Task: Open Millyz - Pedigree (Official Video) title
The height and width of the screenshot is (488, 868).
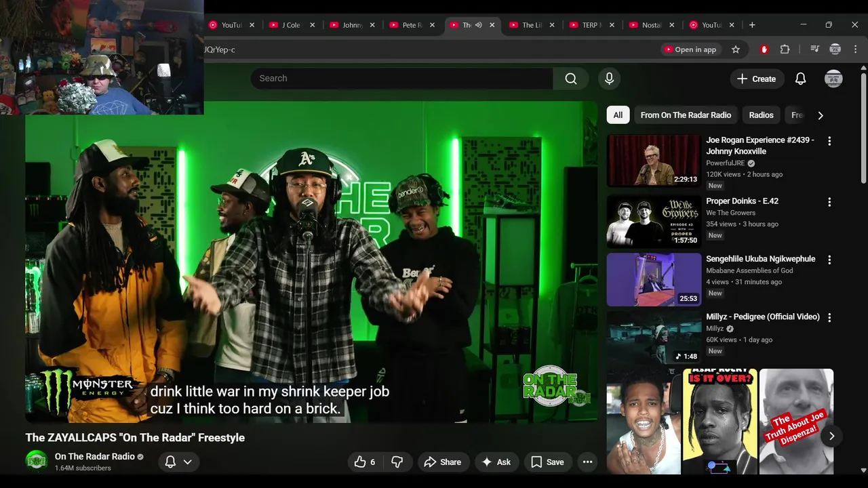Action: click(x=763, y=317)
